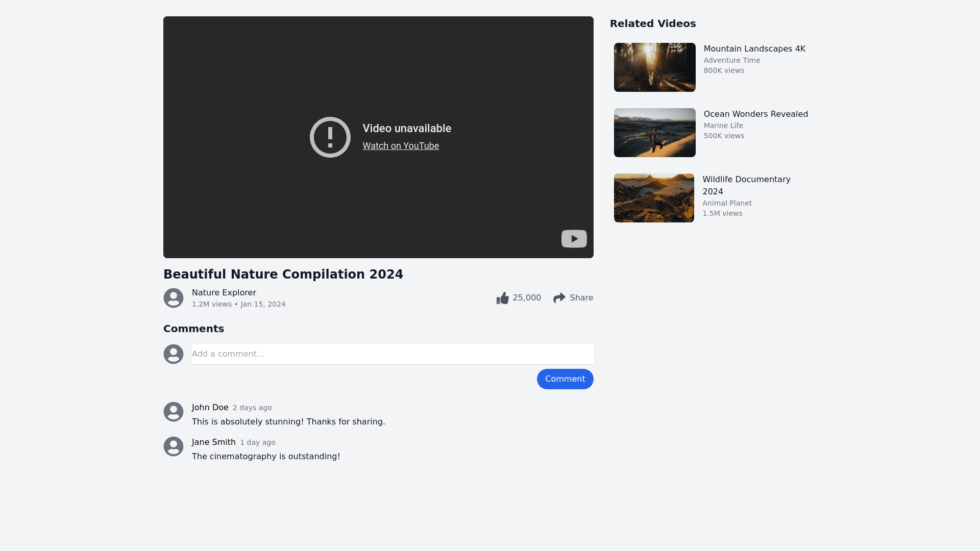Open the Nature Explorer channel name
This screenshot has width=980, height=551.
(x=224, y=293)
